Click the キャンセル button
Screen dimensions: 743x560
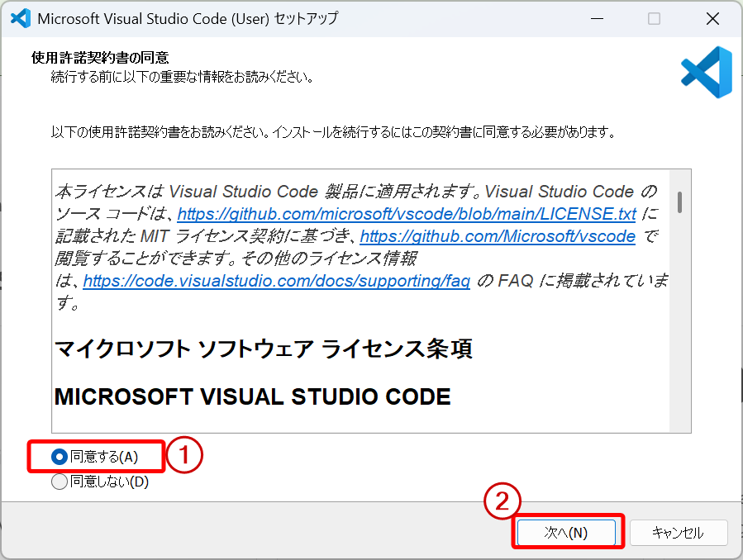pos(678,533)
